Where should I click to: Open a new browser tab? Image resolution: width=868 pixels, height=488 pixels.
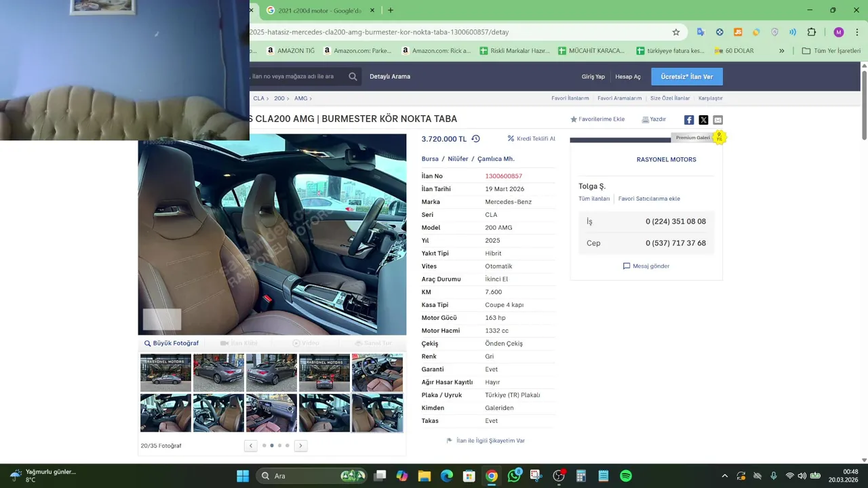coord(391,10)
